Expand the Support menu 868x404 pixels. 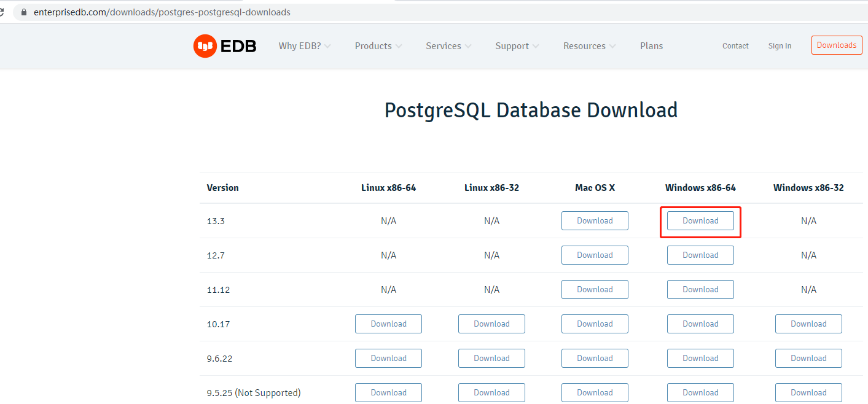point(517,46)
